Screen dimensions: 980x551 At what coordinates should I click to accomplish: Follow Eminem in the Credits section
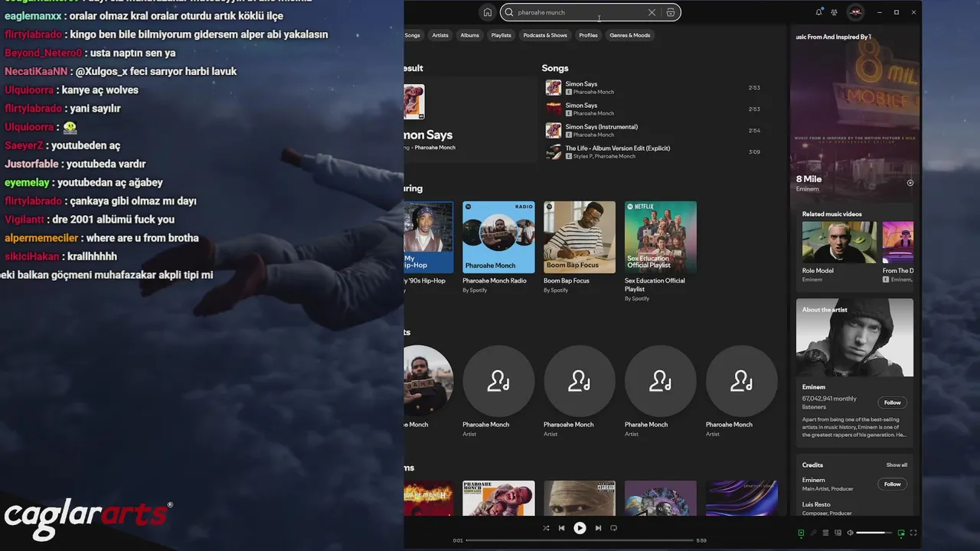[x=893, y=484]
